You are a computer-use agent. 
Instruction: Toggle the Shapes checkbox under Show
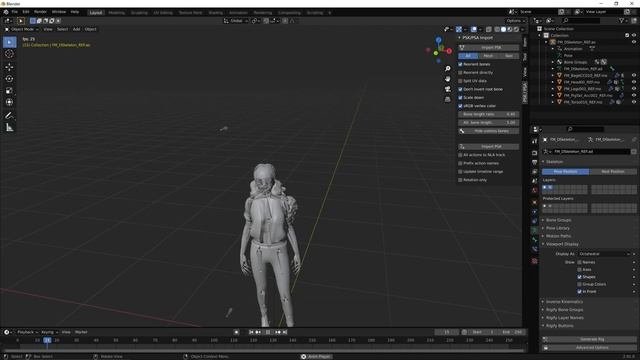(x=579, y=277)
